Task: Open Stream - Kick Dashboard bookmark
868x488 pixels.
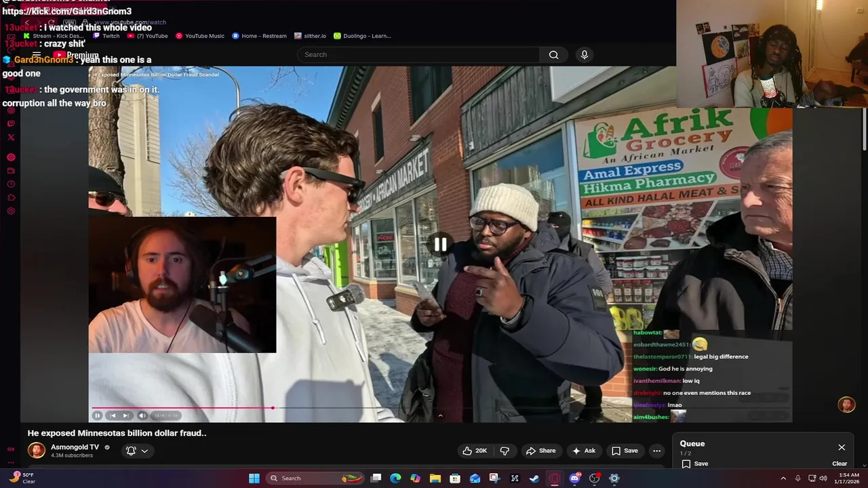Action: [54, 36]
